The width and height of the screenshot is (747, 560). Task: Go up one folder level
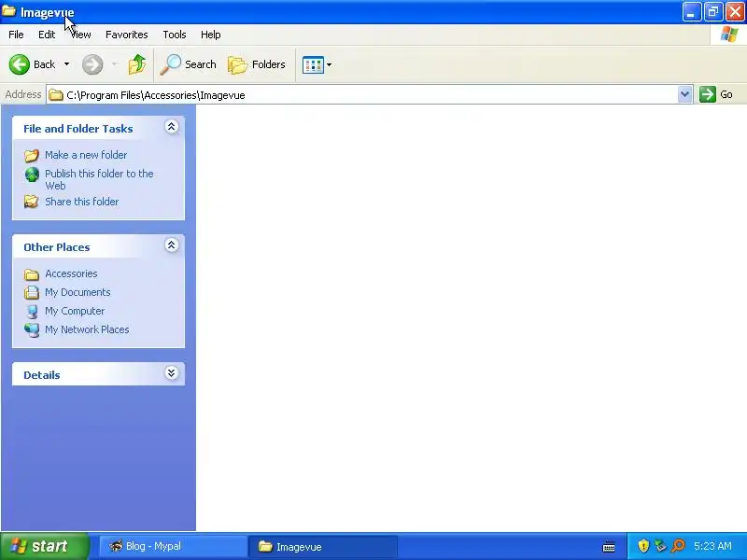(136, 64)
